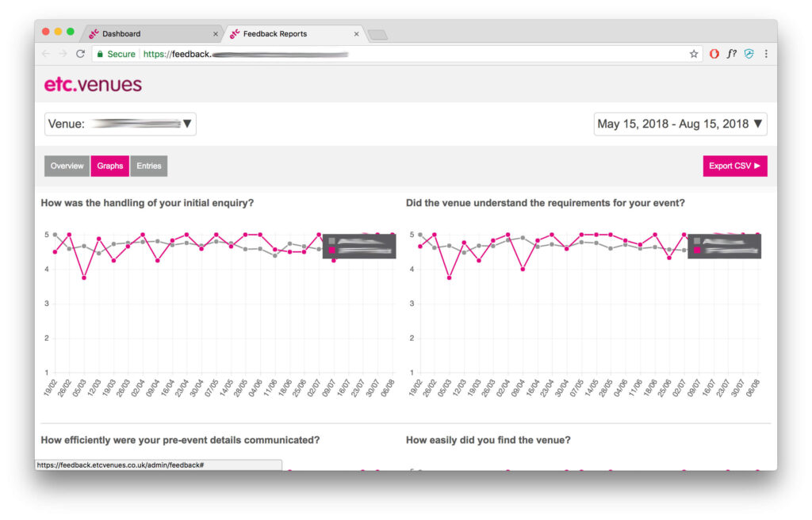
Task: Close the Dashboard browser tab
Action: 216,34
